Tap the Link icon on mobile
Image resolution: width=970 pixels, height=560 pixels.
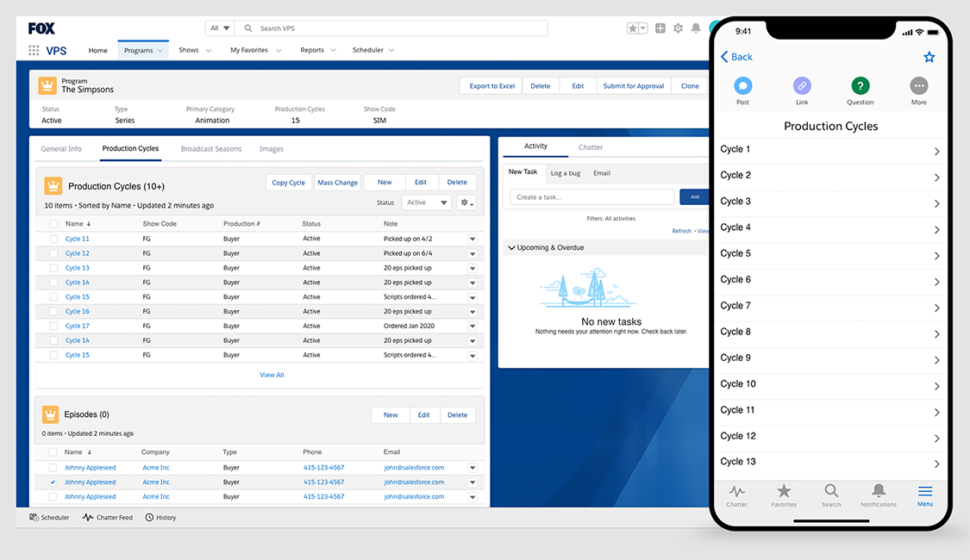pos(802,86)
